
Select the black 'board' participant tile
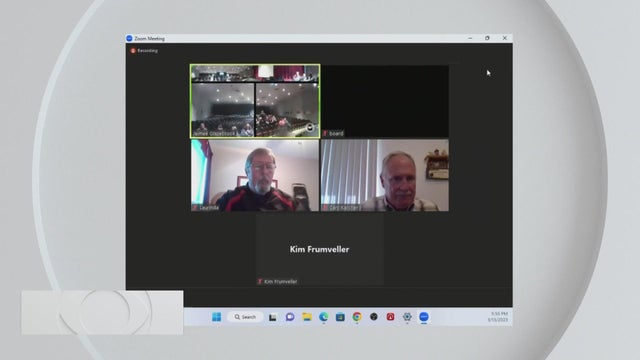[385, 101]
